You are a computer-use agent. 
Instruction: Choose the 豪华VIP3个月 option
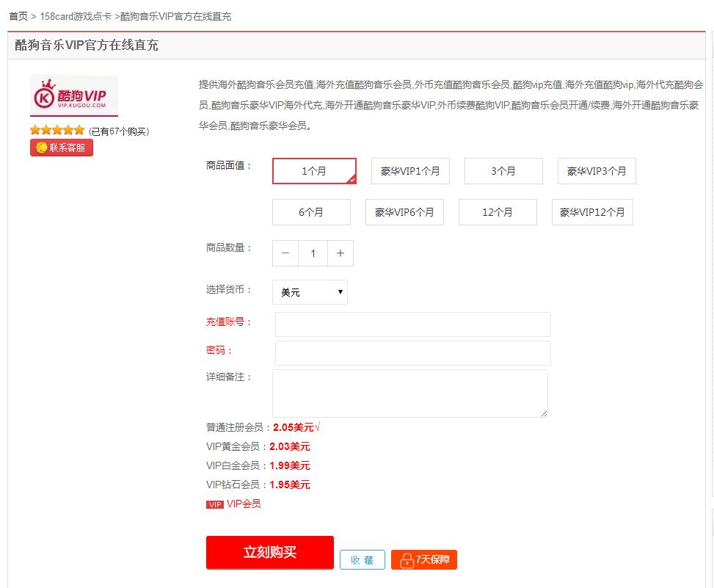(597, 171)
